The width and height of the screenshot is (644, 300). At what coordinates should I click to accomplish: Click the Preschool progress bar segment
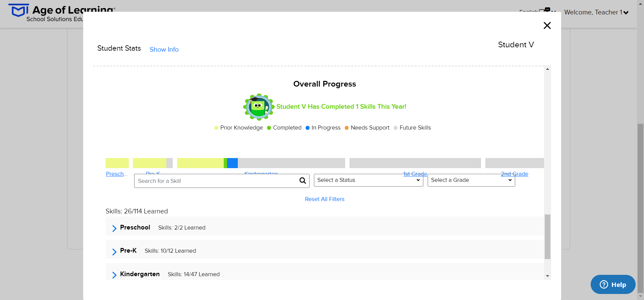click(117, 163)
